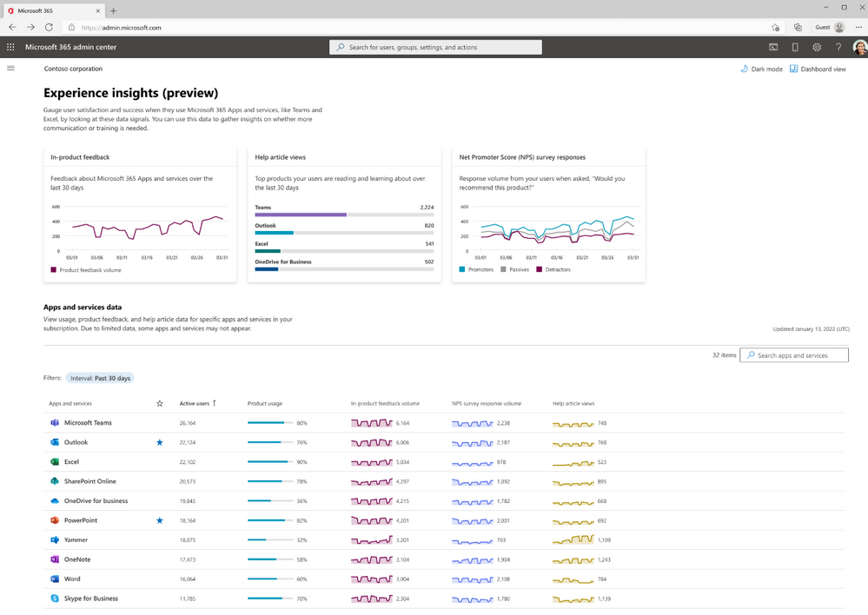The height and width of the screenshot is (615, 868).
Task: Click Help article views column header
Action: coord(573,404)
